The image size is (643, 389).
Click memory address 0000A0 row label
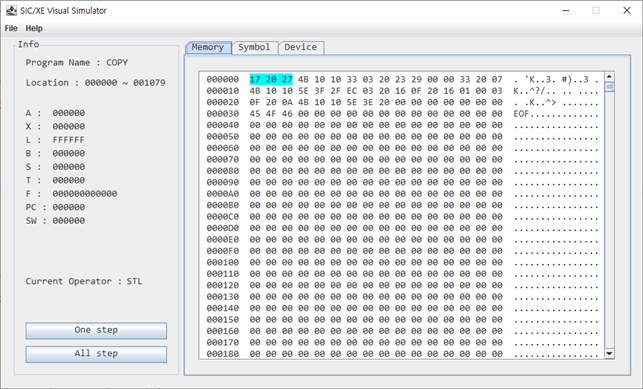tap(223, 193)
